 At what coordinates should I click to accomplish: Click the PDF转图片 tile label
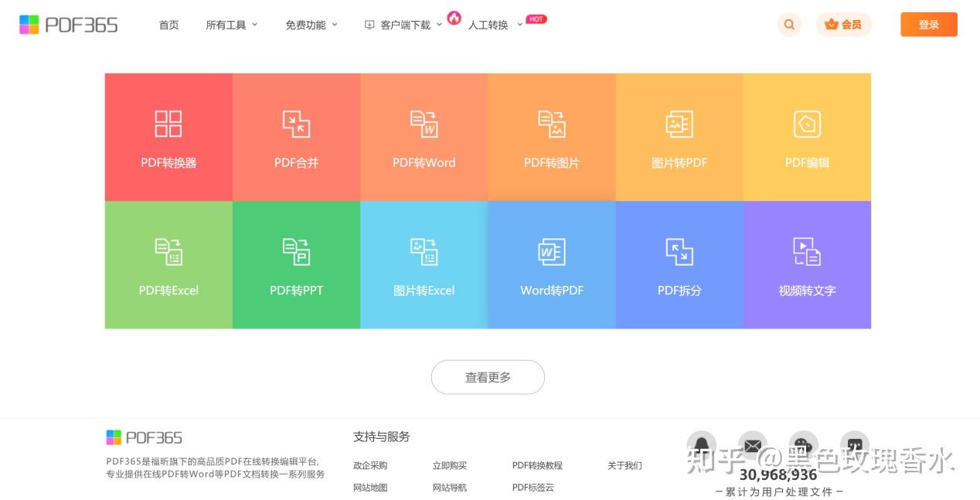(x=552, y=163)
